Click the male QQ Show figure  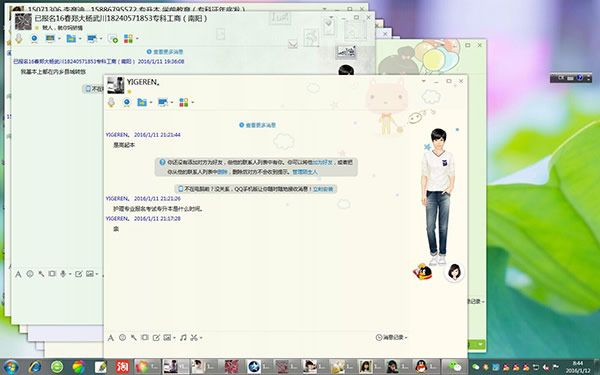pos(438,197)
